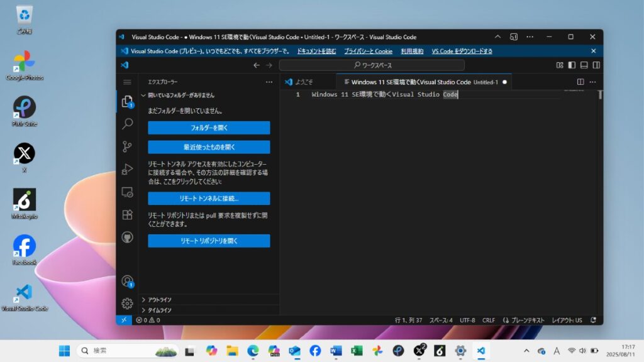Open the Remote Explorer view
The height and width of the screenshot is (362, 644).
click(x=127, y=192)
